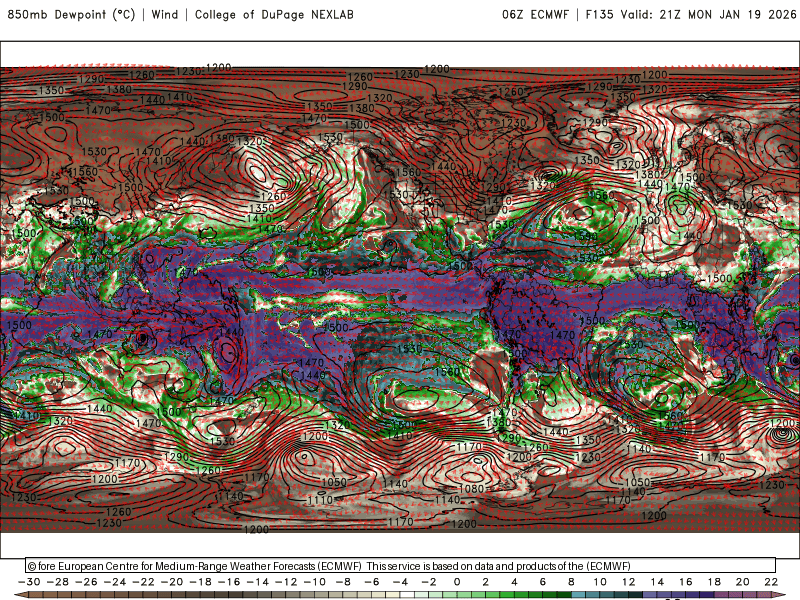800x600 pixels.
Task: Click the 6 value on the color scale
Action: 543,582
